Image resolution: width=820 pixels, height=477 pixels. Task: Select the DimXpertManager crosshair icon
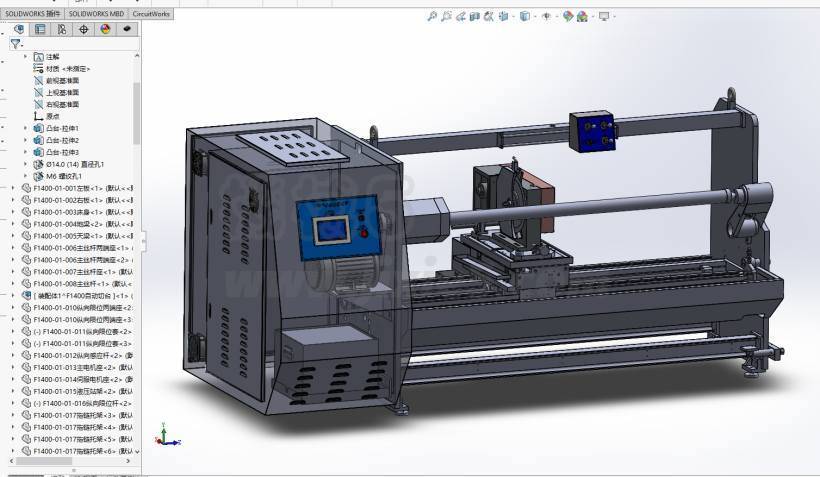coord(84,29)
